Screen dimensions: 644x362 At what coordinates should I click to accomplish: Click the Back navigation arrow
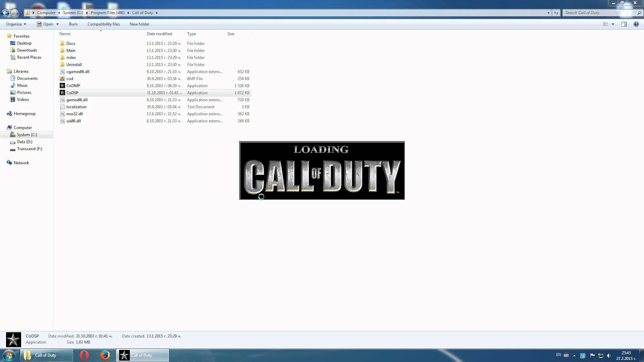(x=5, y=13)
